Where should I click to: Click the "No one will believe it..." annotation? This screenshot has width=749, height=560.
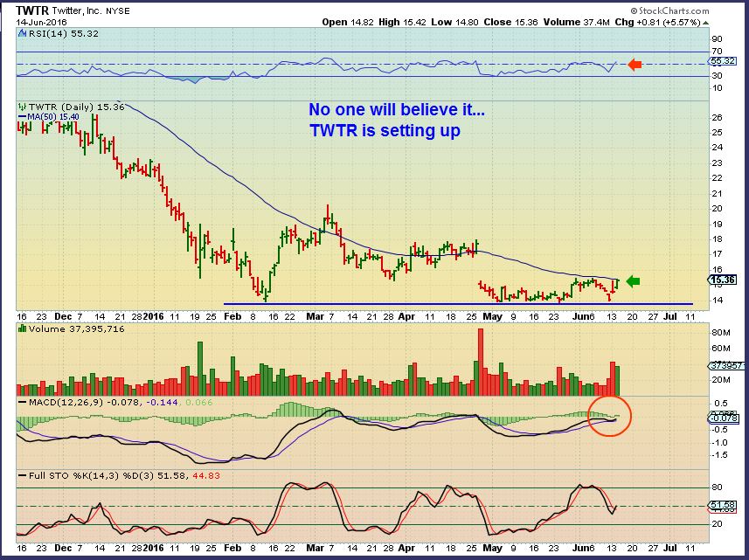pyautogui.click(x=397, y=109)
